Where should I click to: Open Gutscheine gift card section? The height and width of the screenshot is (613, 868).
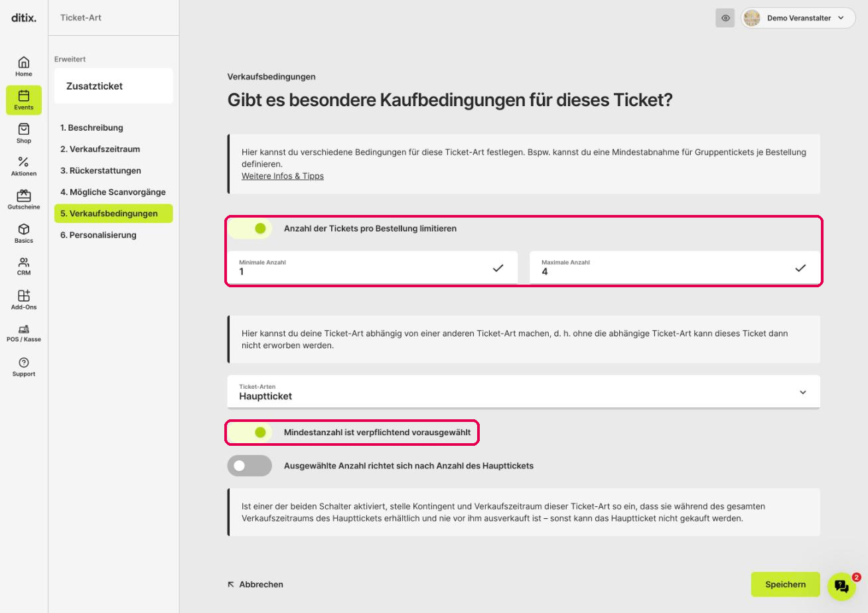tap(24, 200)
